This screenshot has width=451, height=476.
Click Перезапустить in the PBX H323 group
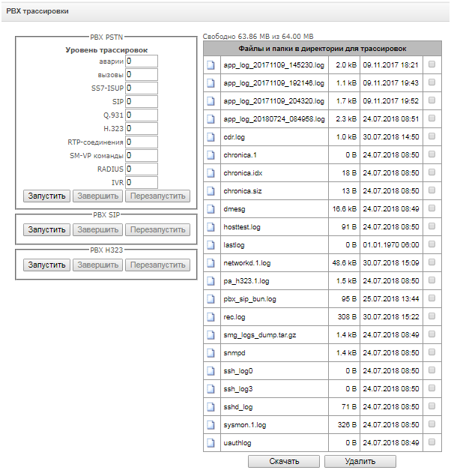point(158,265)
